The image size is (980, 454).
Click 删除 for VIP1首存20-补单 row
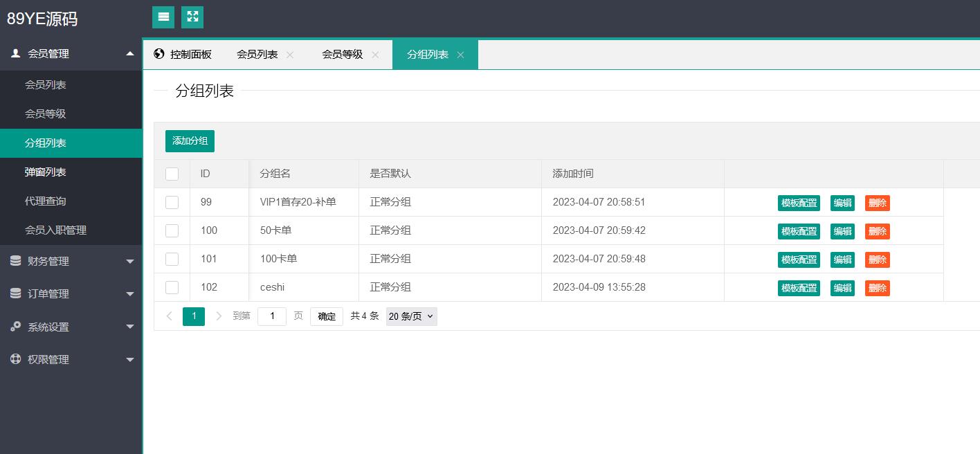(x=878, y=203)
